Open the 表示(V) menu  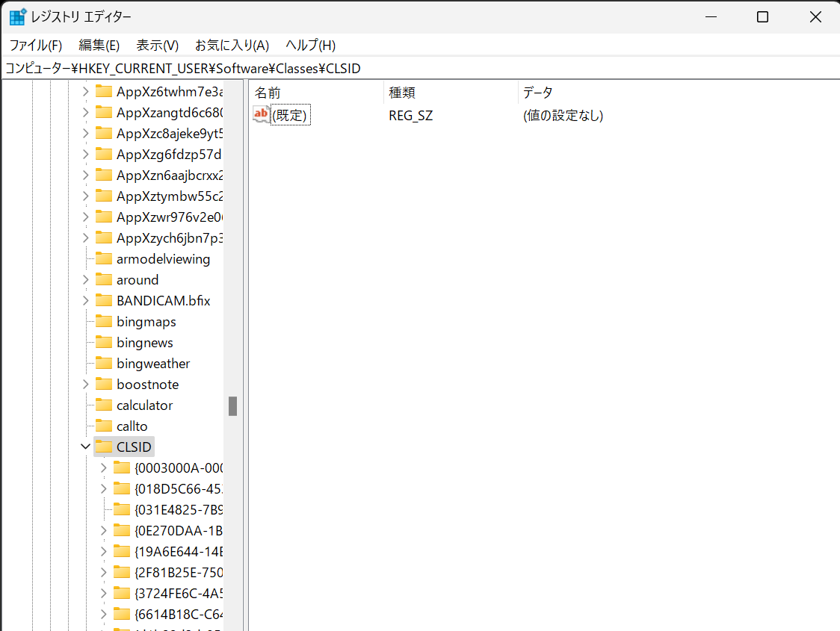[157, 46]
